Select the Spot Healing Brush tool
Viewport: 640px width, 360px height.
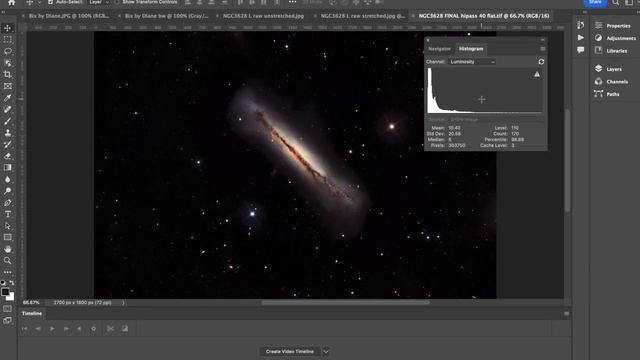point(7,109)
